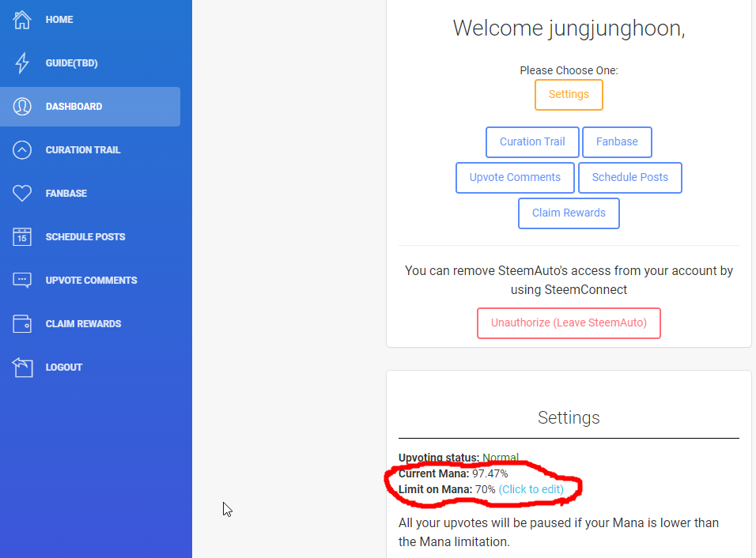Click the Curation Trail chevron circle icon
The height and width of the screenshot is (558, 756).
point(22,150)
